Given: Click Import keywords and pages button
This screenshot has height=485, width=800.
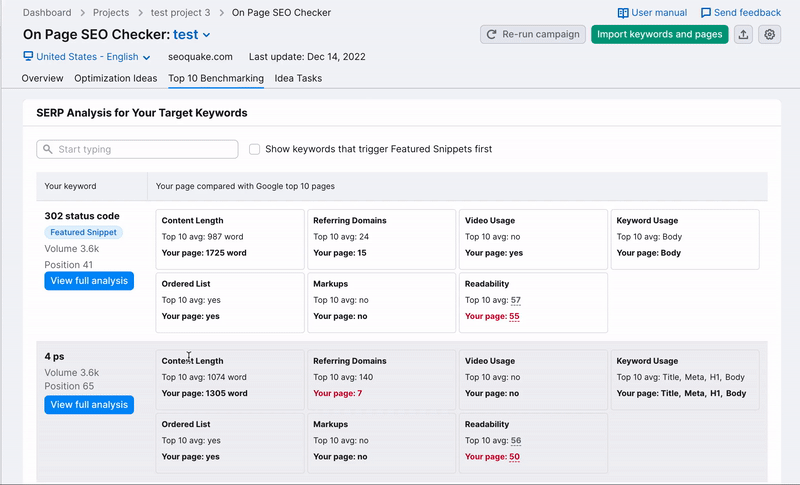Looking at the screenshot, I should tap(659, 34).
